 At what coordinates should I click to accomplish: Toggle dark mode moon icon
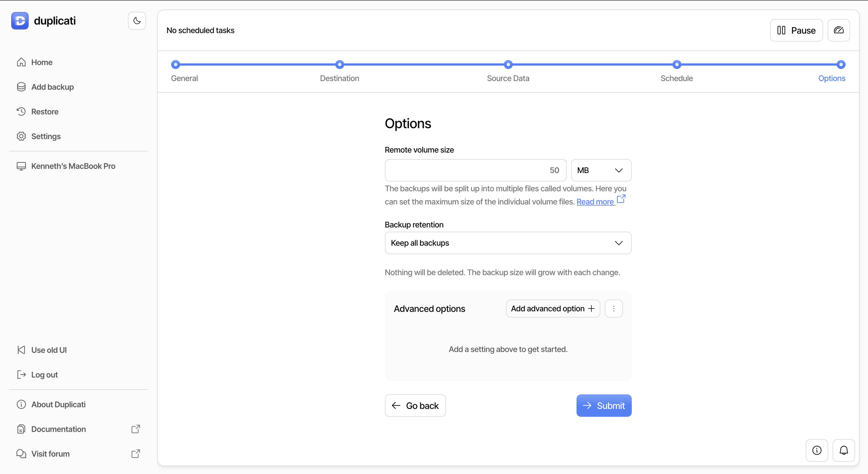coord(136,20)
